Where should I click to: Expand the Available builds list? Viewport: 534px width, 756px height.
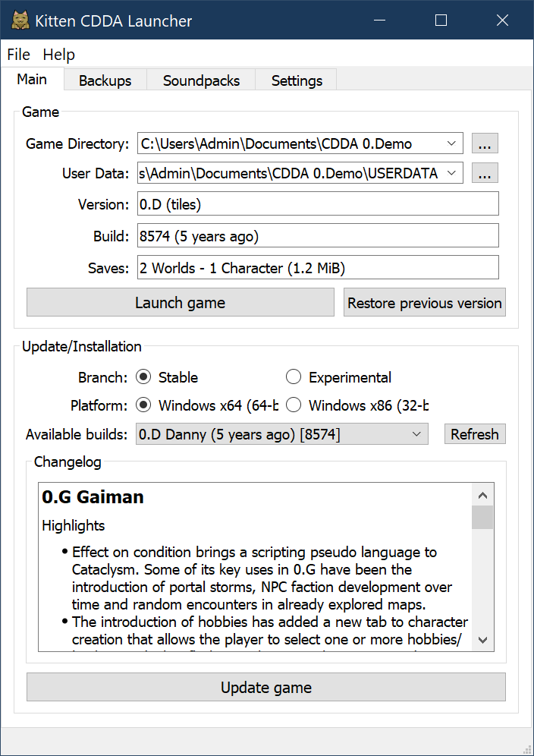point(416,434)
